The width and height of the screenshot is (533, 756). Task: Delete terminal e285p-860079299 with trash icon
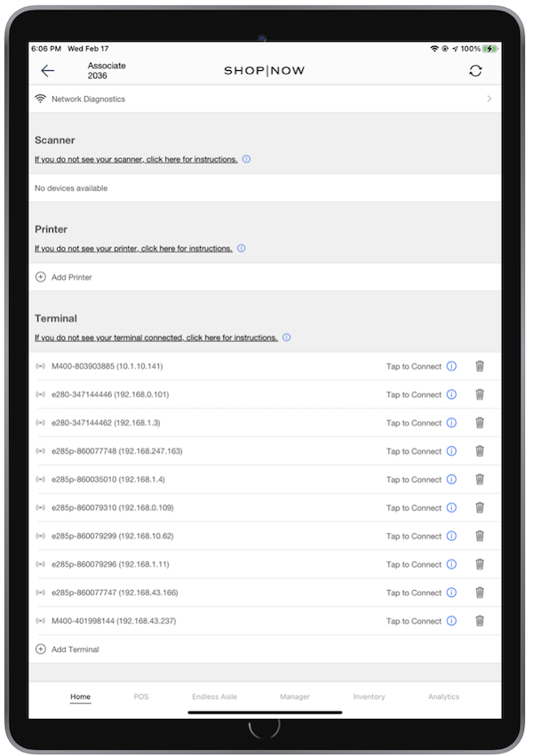[x=480, y=537]
